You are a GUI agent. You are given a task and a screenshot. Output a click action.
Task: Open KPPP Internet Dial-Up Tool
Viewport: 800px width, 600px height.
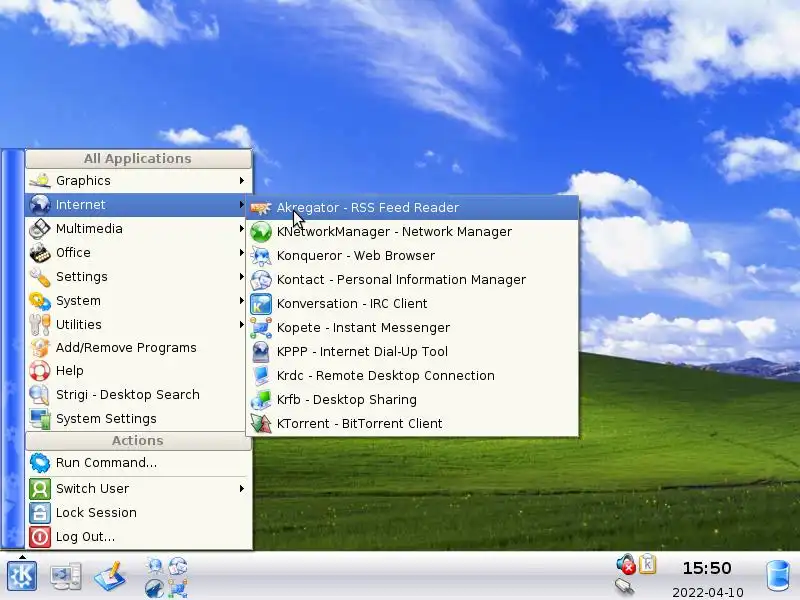pyautogui.click(x=412, y=352)
